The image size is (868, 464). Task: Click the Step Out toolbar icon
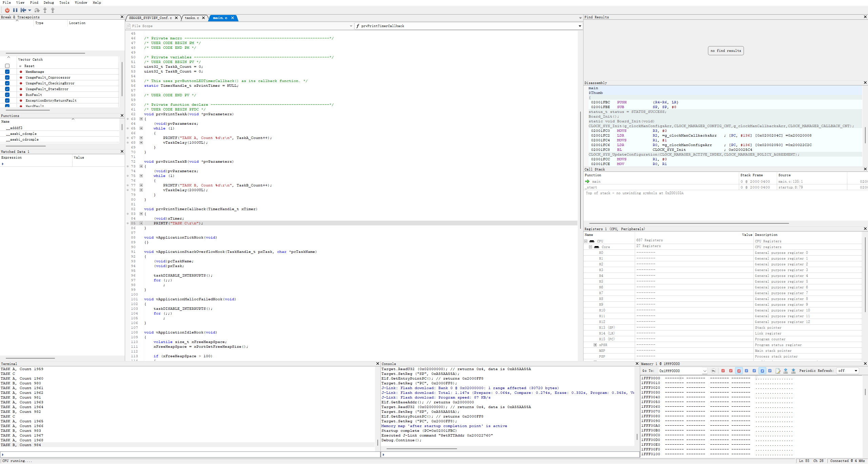[53, 10]
